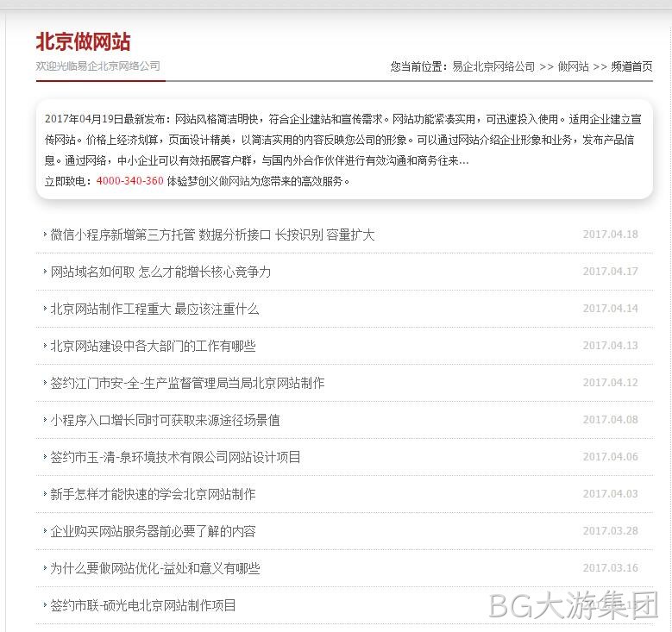This screenshot has height=632, width=672.
Task: Open article 北京网站建设中各大部门的工作有哪些
Action: (x=153, y=346)
